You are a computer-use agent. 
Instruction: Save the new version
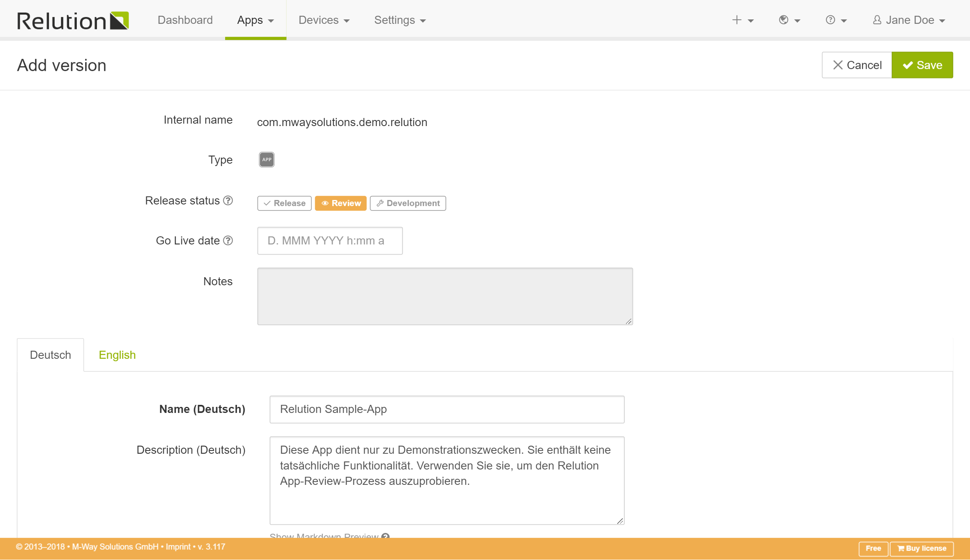coord(922,65)
